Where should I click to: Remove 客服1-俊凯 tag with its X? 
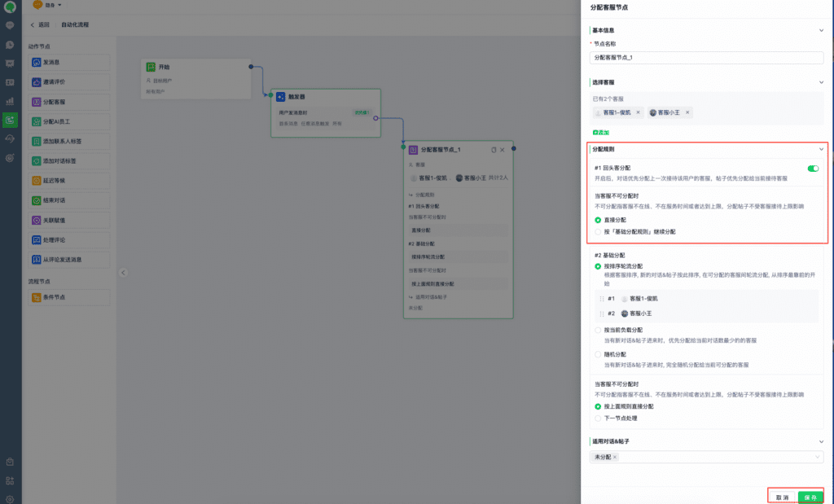pyautogui.click(x=638, y=112)
